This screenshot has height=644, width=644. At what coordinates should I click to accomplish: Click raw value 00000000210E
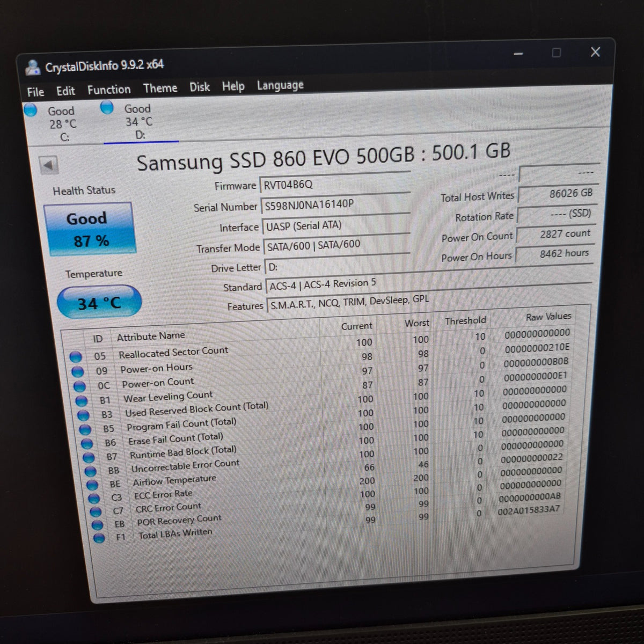537,348
